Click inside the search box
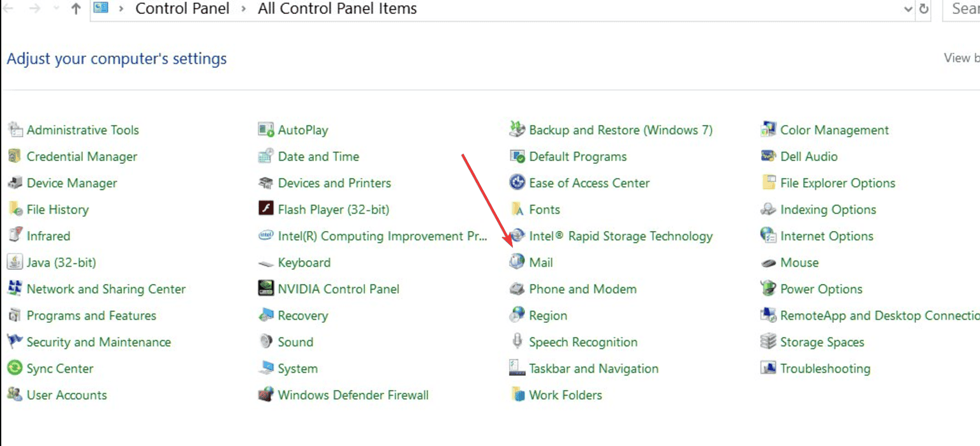This screenshot has width=980, height=446. click(963, 9)
